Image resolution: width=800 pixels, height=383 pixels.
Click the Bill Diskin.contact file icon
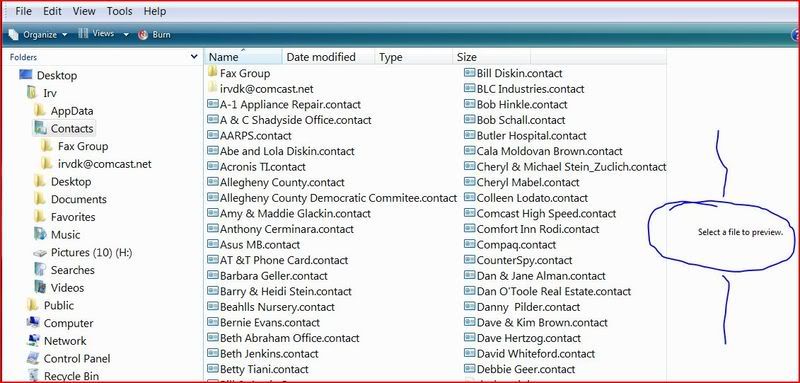tap(469, 73)
